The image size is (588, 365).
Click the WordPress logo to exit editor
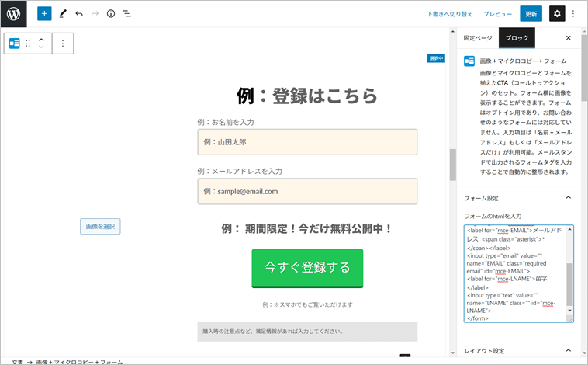14,13
